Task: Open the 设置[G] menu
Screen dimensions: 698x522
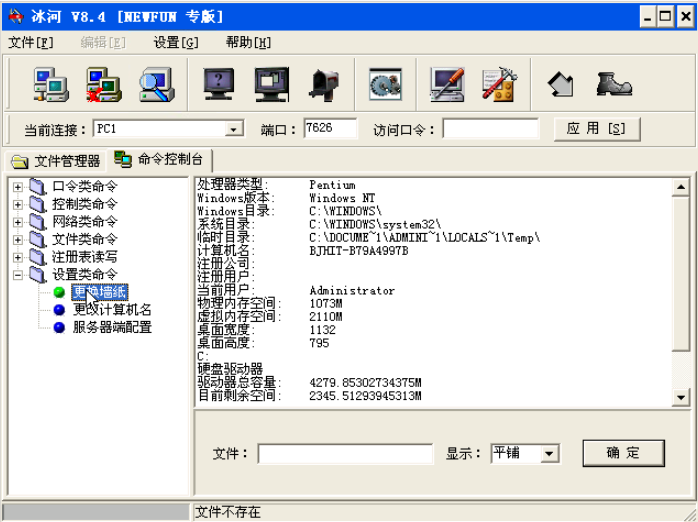Action: pos(175,43)
